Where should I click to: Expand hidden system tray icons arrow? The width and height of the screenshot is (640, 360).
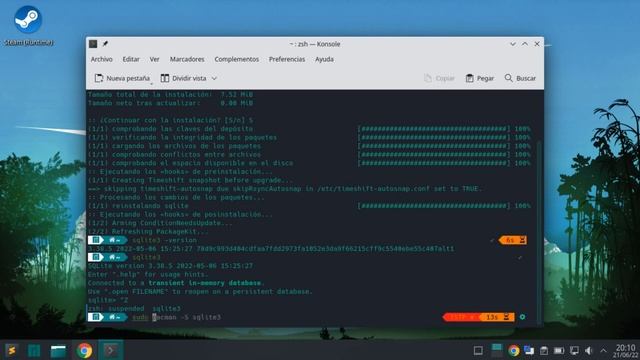(603, 350)
